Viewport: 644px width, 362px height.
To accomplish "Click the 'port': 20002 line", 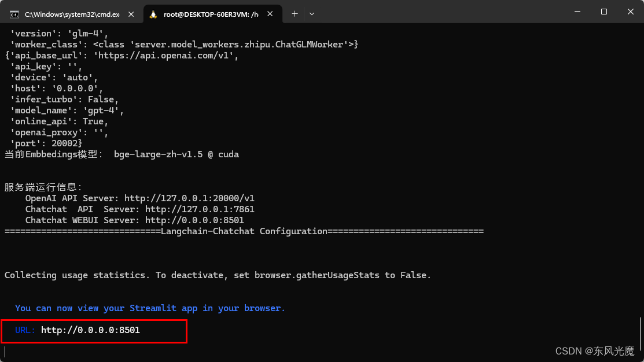I will click(x=46, y=143).
